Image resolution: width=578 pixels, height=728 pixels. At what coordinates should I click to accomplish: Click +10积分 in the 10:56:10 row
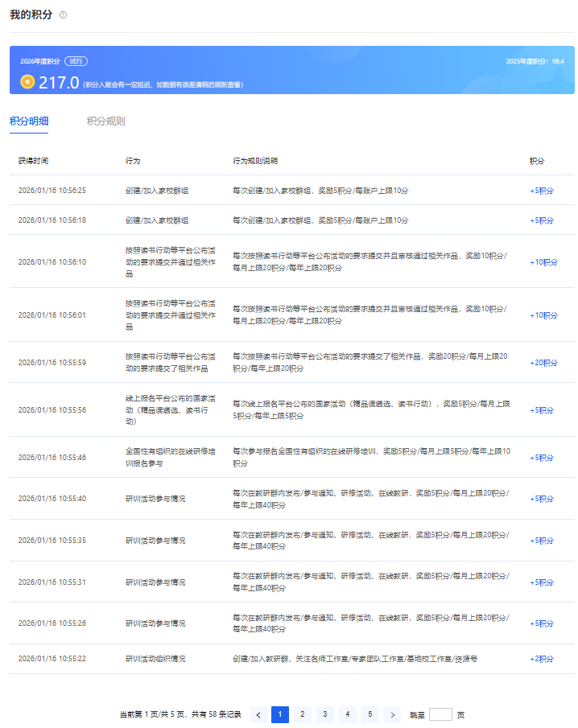543,262
